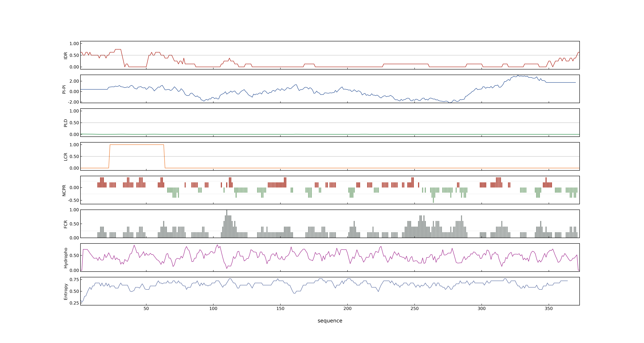
Task: Click the Entropy y-axis label
Action: (66, 292)
